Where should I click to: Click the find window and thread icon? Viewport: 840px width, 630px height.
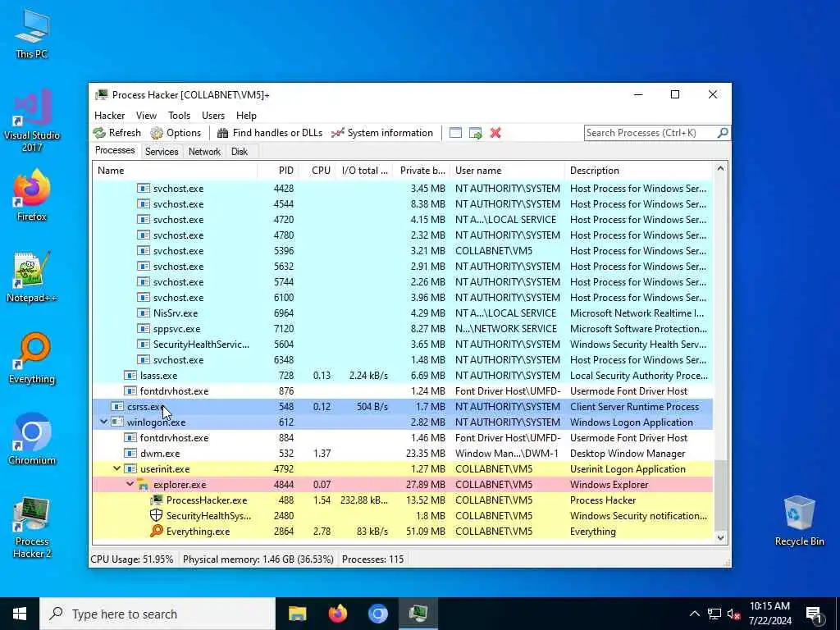coord(475,133)
